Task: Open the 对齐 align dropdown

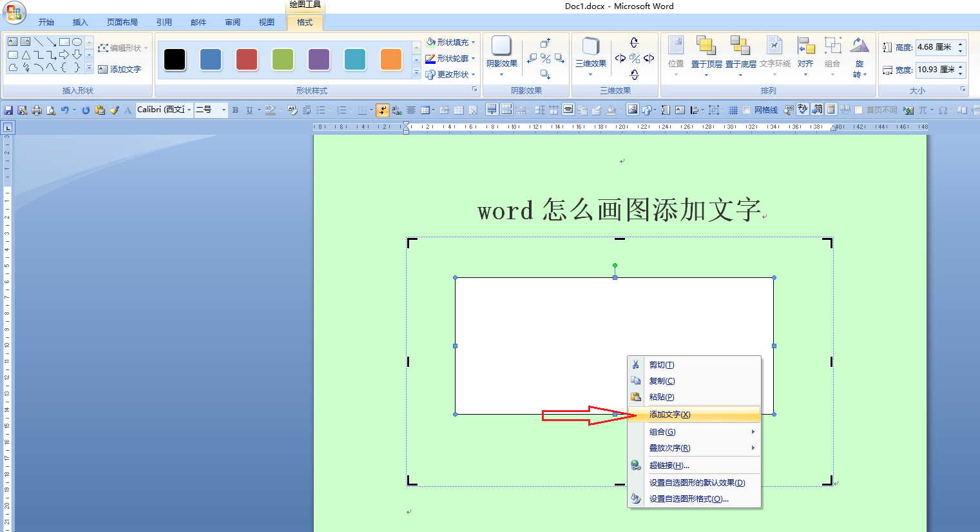Action: 805,57
